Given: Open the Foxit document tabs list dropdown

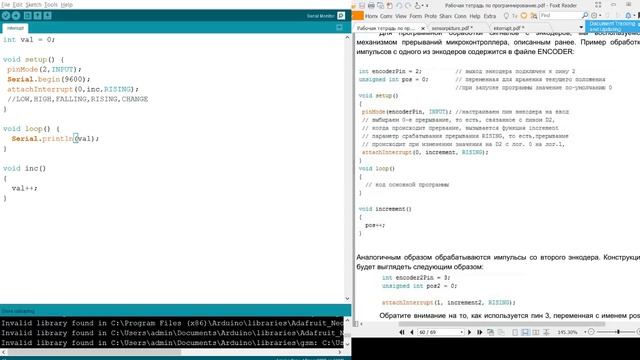Looking at the screenshot, I should [x=581, y=27].
